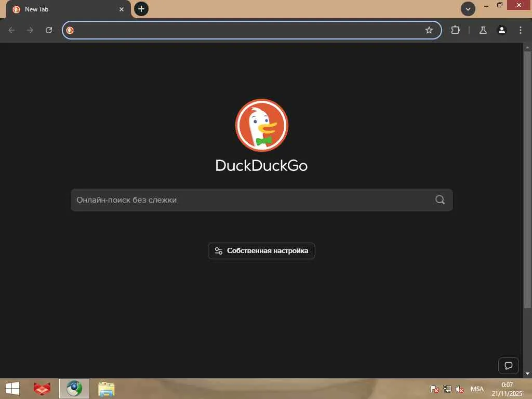Click the Chromium browser taskbar icon

(74, 389)
